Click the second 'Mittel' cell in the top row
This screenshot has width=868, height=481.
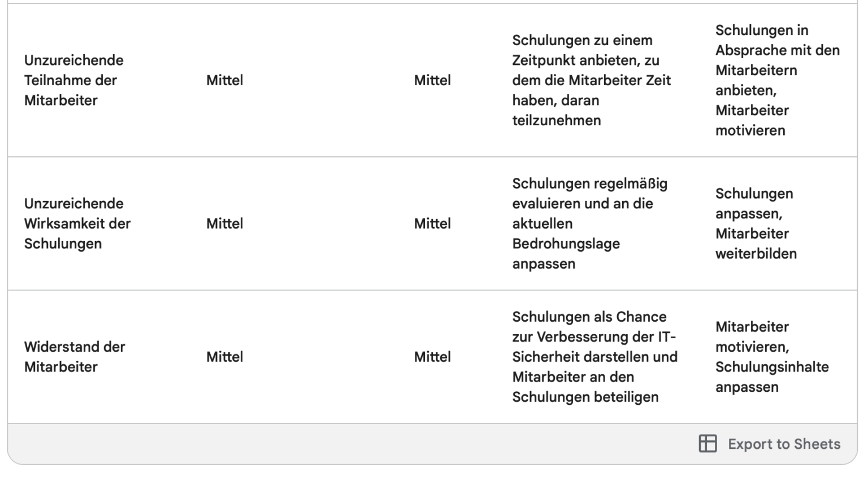coord(433,80)
